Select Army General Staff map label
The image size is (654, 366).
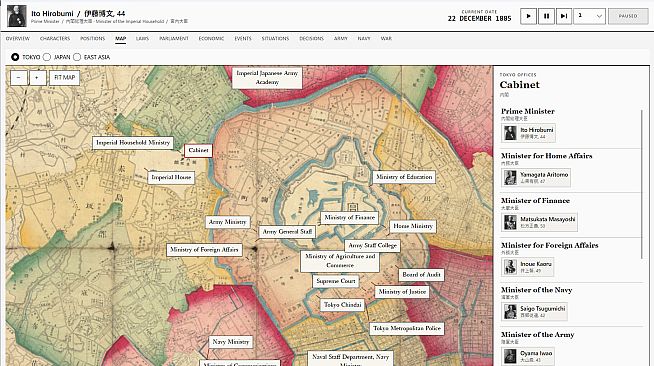(x=287, y=231)
